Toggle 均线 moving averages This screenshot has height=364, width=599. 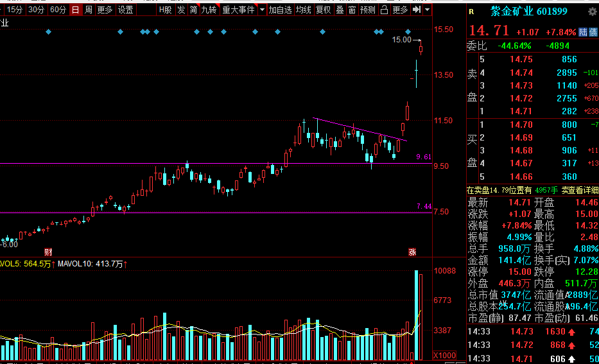[x=303, y=10]
